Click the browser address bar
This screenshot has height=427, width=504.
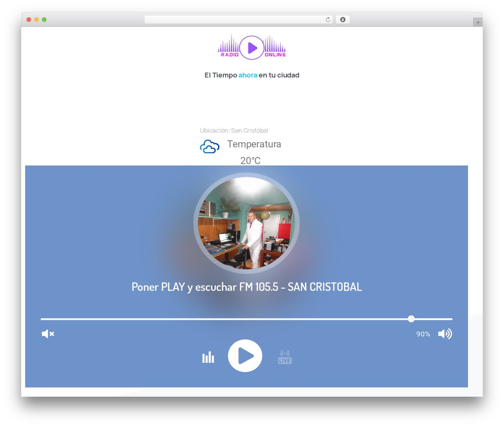point(238,20)
